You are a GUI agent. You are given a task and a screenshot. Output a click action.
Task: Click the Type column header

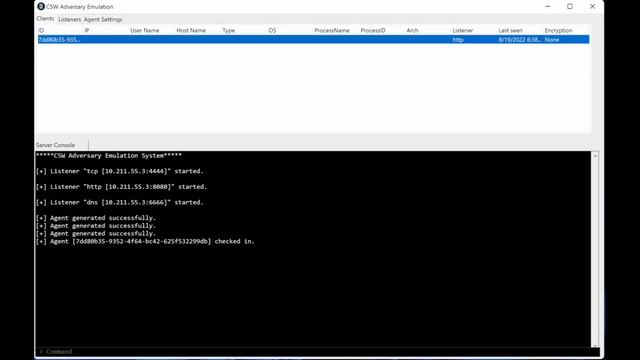229,30
